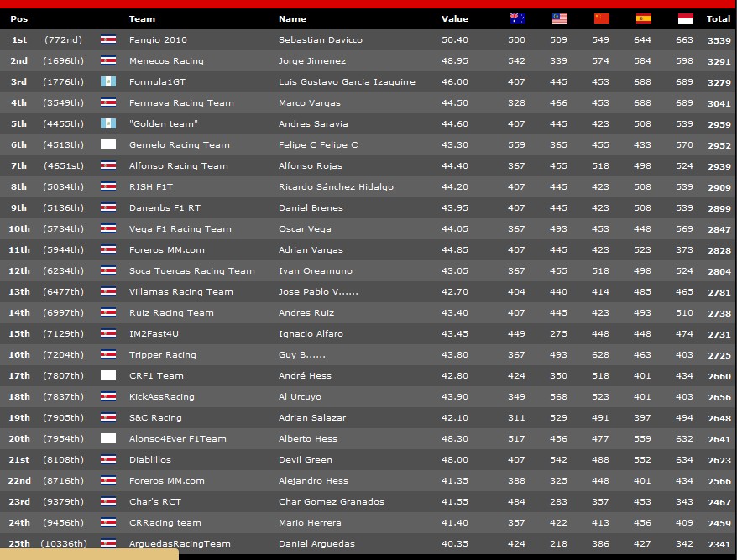The image size is (737, 560).
Task: Click the Pos column header
Action: click(18, 18)
